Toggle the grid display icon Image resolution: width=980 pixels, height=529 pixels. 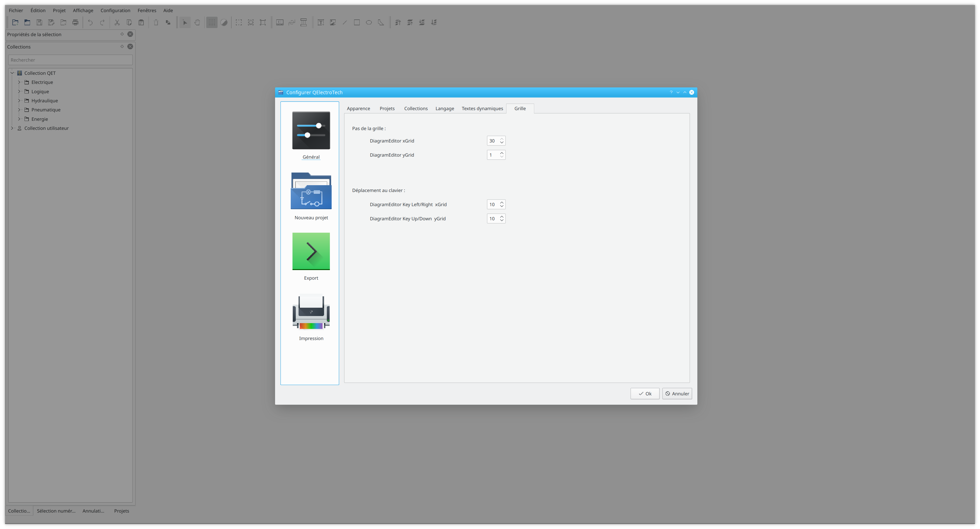pos(212,22)
